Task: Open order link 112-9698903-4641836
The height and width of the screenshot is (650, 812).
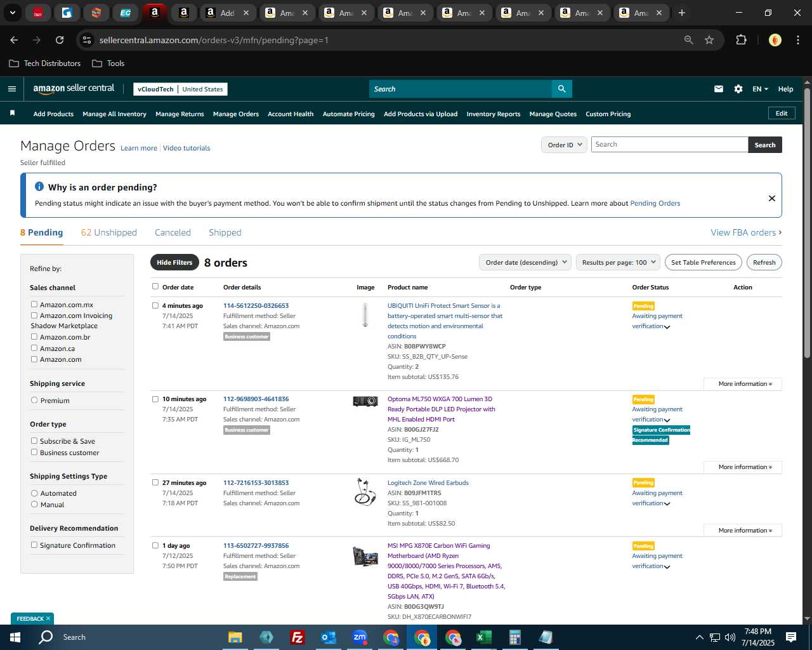Action: coord(256,399)
